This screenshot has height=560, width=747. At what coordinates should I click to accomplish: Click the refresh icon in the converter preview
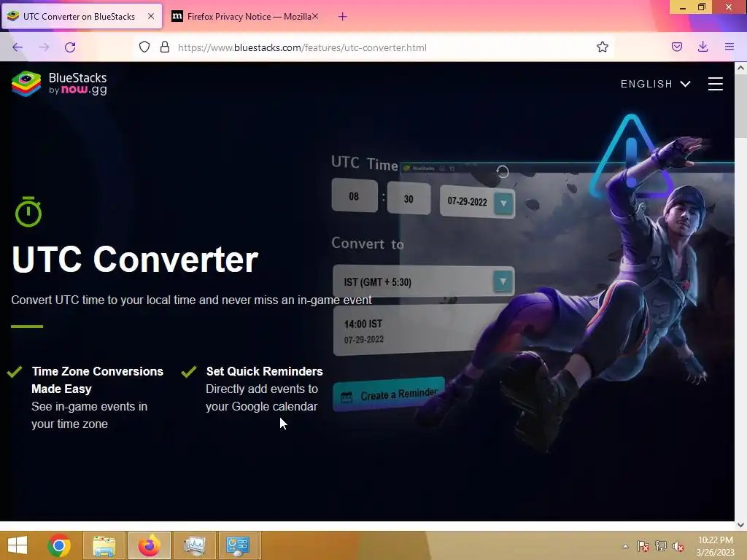[x=503, y=171]
